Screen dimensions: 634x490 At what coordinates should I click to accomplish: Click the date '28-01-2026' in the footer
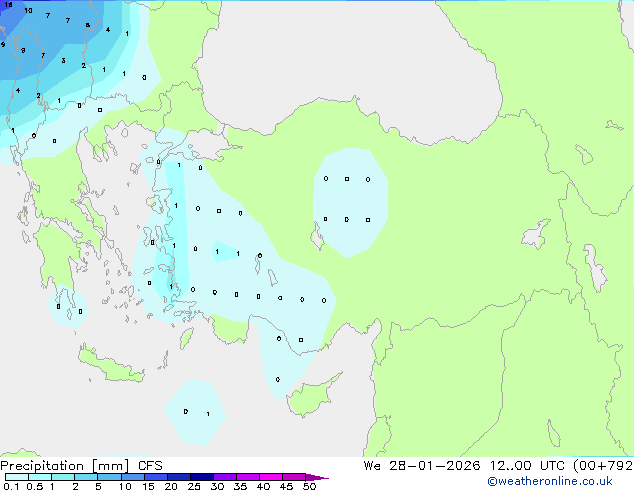point(435,465)
